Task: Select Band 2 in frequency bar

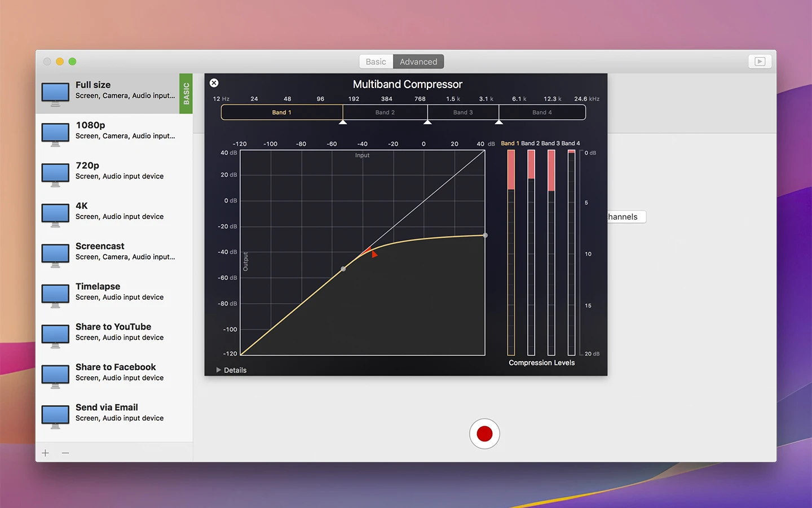Action: point(385,112)
